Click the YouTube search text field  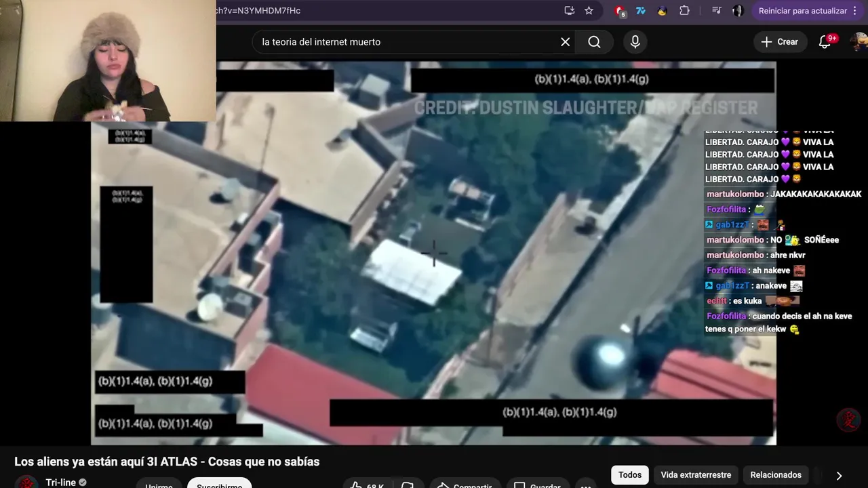(404, 42)
